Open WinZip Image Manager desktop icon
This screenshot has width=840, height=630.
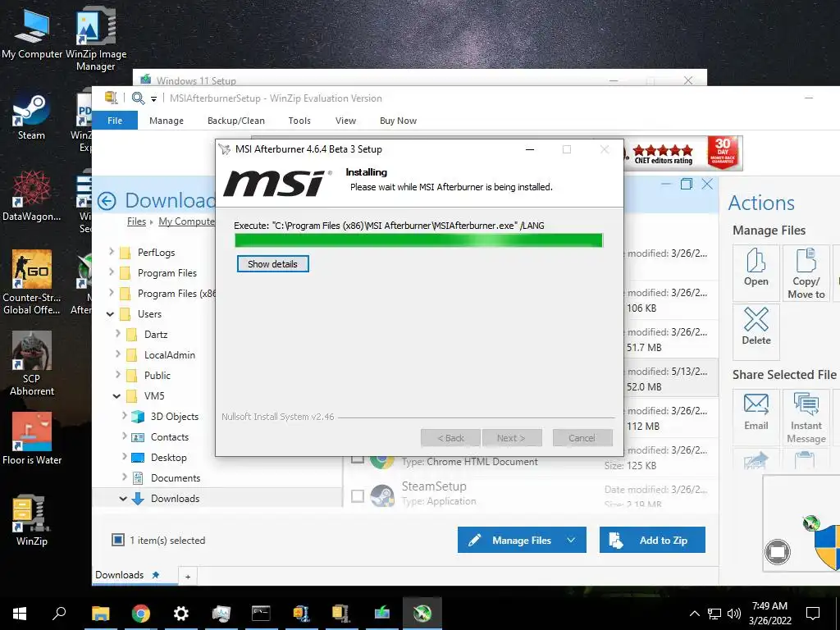pos(96,38)
